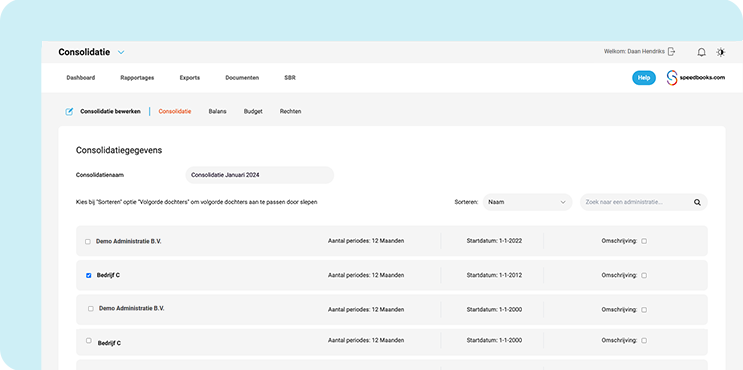Screen dimensions: 743x370
Task: Click the Startdatum: 1-1-2012 value
Action: pos(494,275)
